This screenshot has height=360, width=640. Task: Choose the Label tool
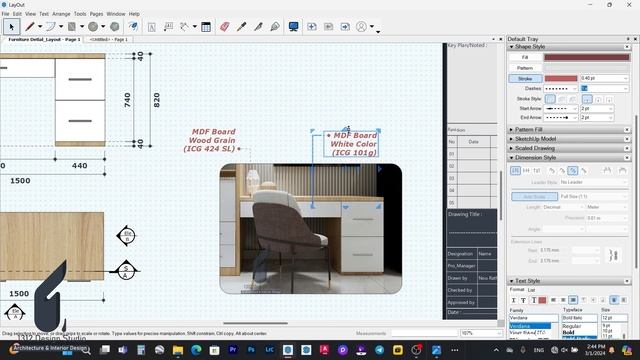(x=168, y=27)
